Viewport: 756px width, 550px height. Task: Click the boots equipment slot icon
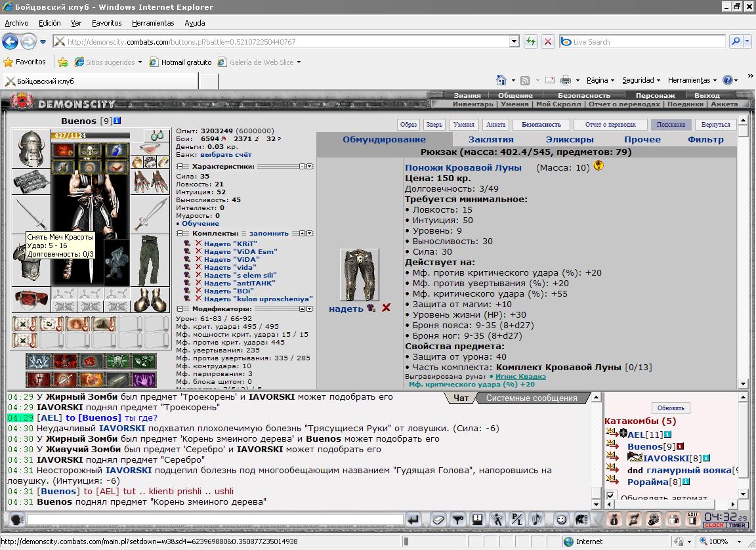[150, 299]
